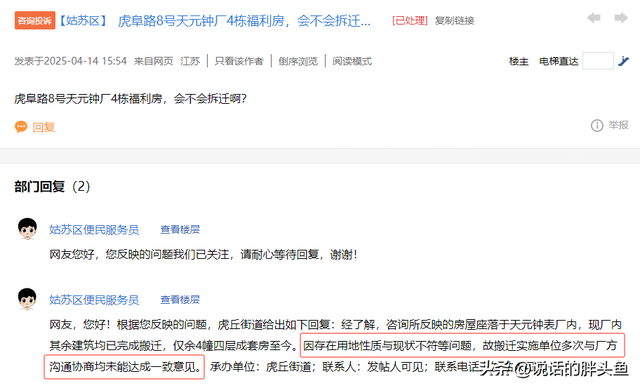This screenshot has width=640, height=388.
Task: Click the red [已处理] status label
Action: pos(409,20)
